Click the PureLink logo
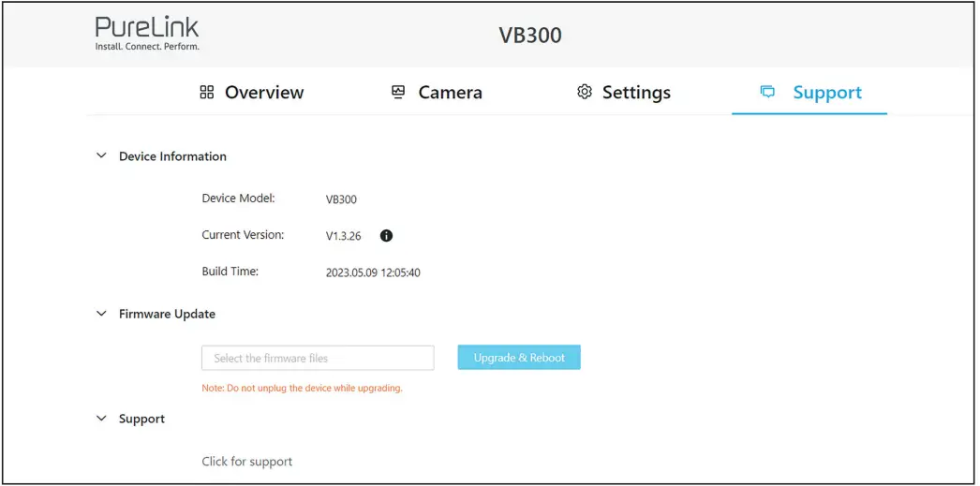 tap(147, 33)
